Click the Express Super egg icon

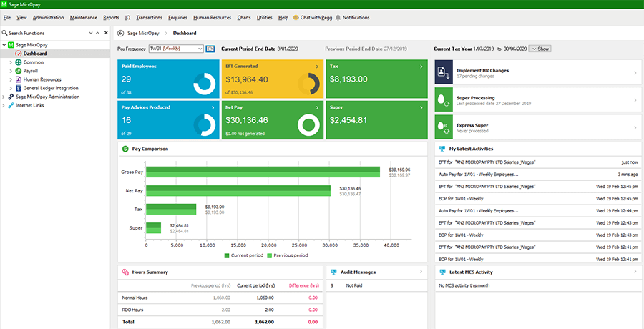[x=444, y=127]
